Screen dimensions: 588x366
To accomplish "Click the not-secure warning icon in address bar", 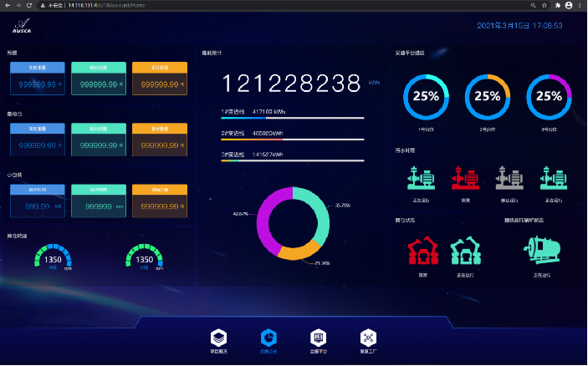I will click(x=43, y=5).
